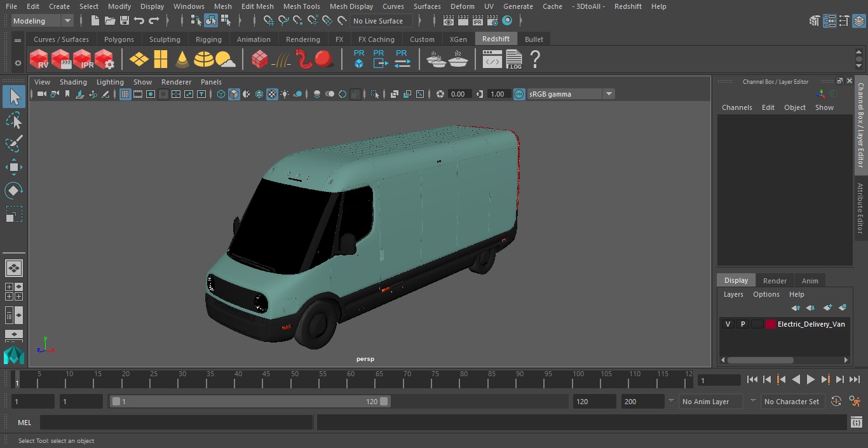Image resolution: width=868 pixels, height=448 pixels.
Task: Create Redshift spot light cone icon
Action: click(x=182, y=60)
